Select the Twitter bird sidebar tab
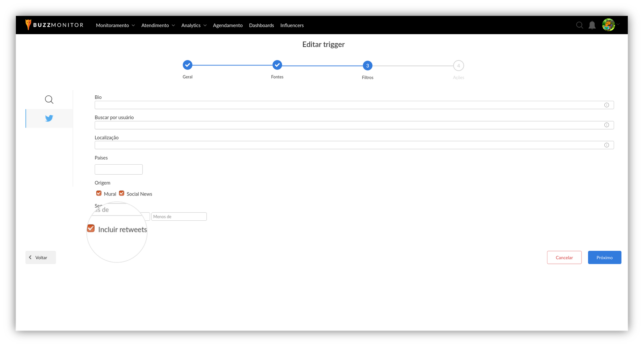The height and width of the screenshot is (347, 644). click(49, 118)
